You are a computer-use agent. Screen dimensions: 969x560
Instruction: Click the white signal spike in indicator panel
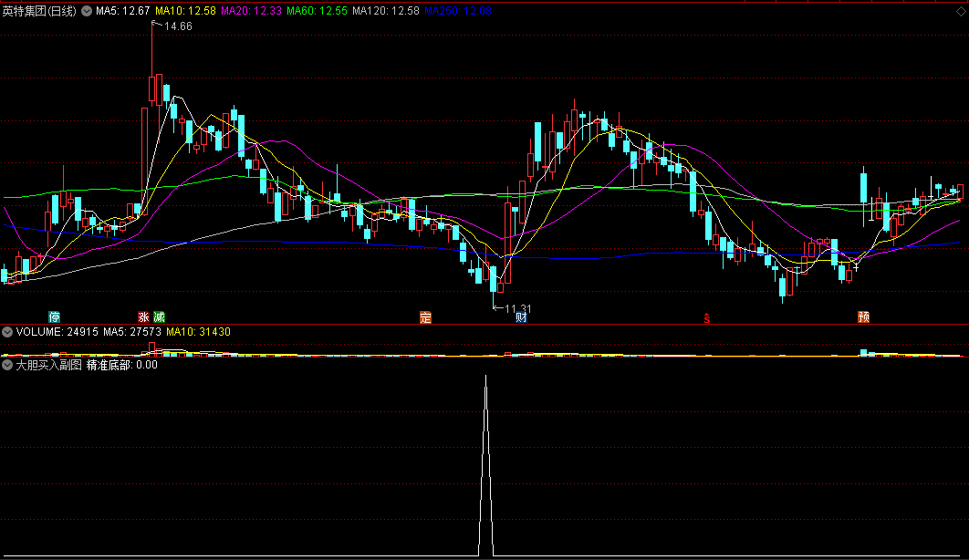[x=485, y=466]
